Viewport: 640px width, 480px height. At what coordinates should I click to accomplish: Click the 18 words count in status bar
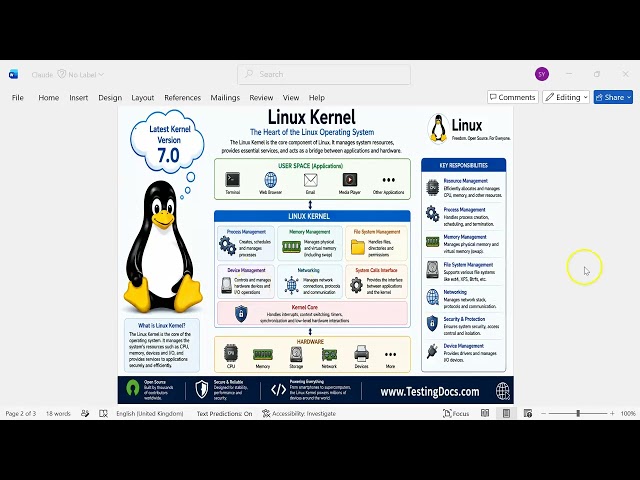[58, 413]
